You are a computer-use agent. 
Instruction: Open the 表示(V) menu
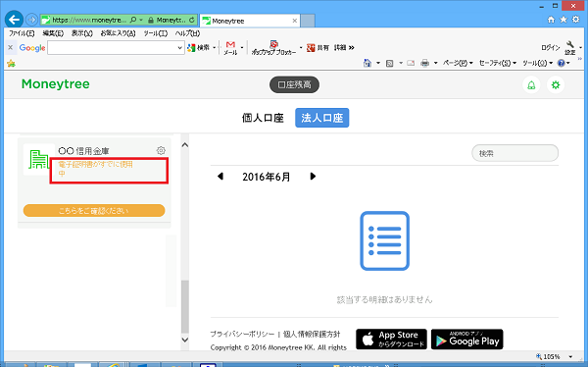(x=81, y=33)
